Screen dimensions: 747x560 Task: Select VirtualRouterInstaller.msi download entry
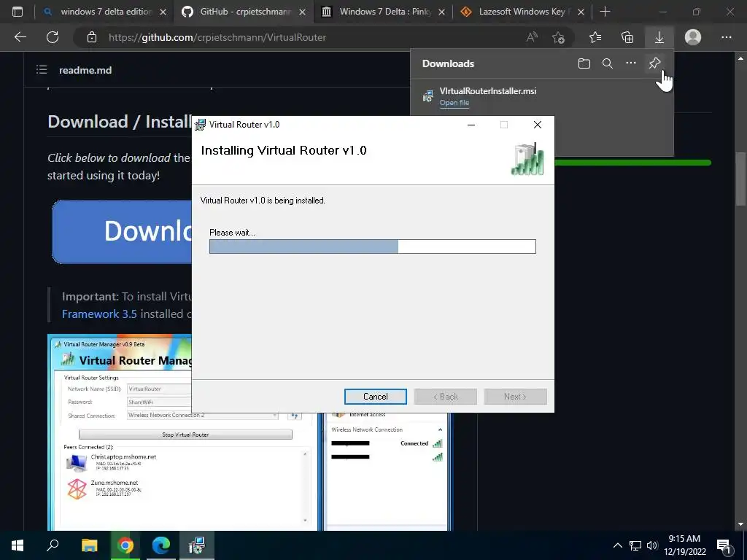click(x=541, y=96)
